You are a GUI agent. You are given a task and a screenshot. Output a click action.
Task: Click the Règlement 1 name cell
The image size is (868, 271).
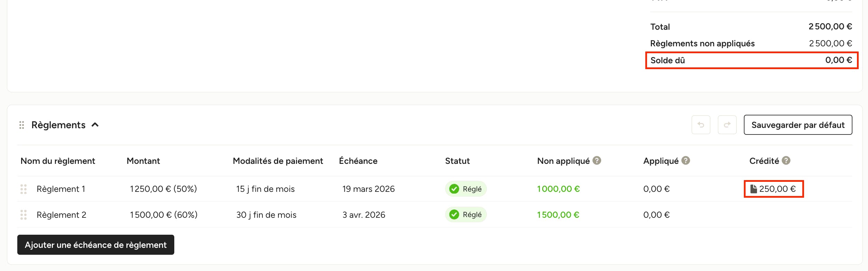(x=61, y=189)
